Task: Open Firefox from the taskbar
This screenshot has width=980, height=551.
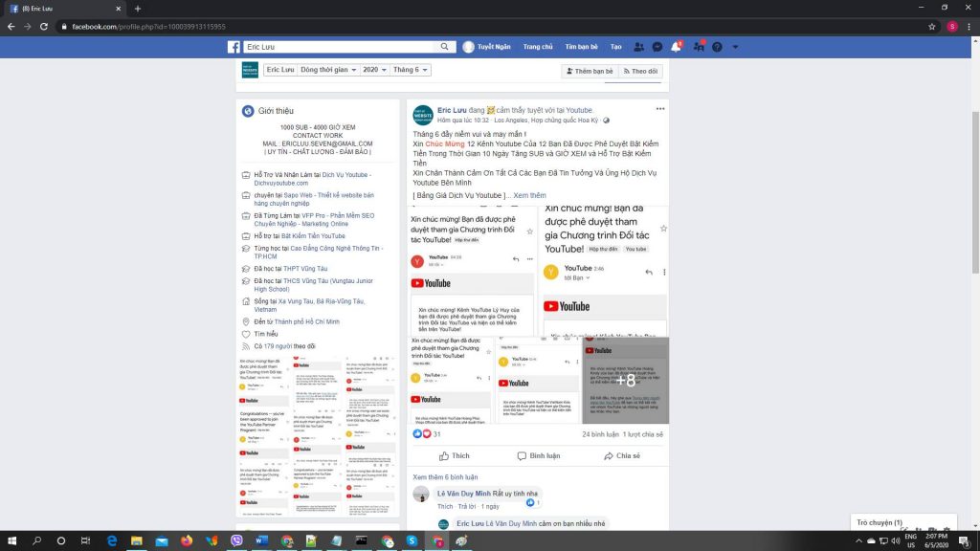Action: point(187,541)
